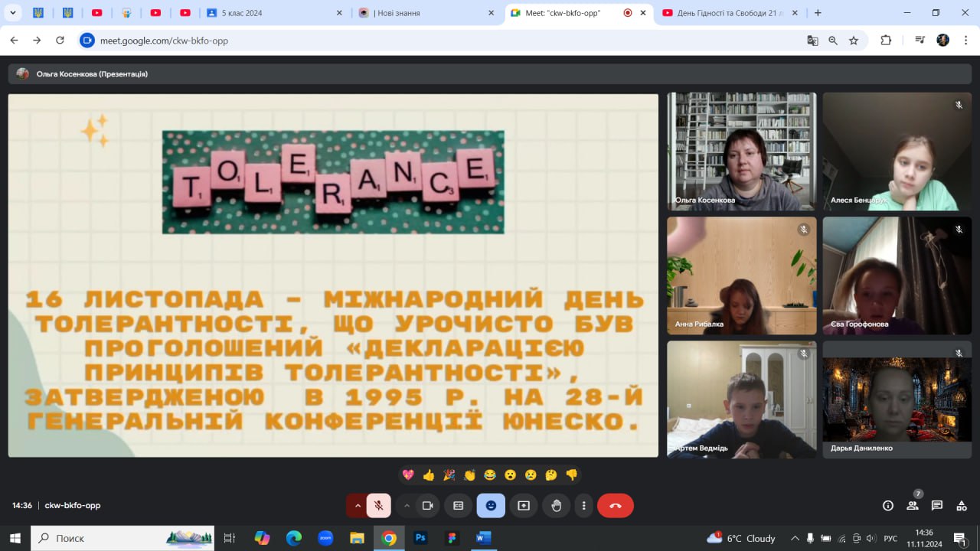Viewport: 980px width, 551px height.
Task: Click the Present now screen-share icon
Action: tap(524, 506)
